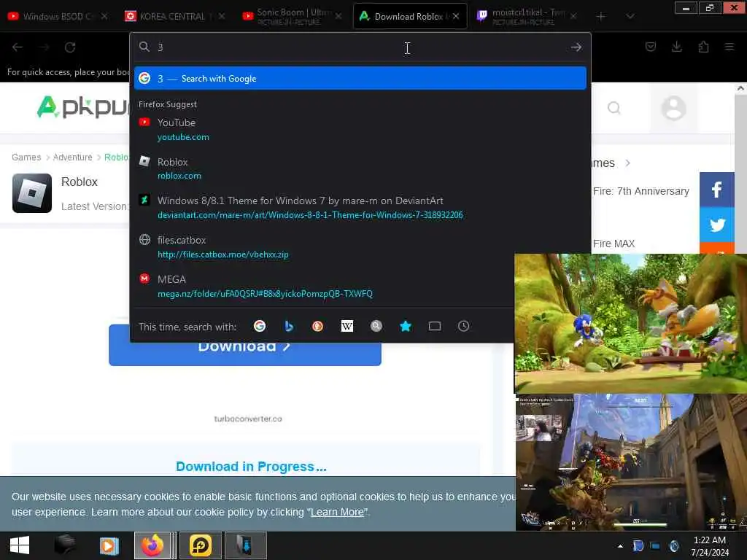The height and width of the screenshot is (560, 747).
Task: Pick the grey magnifier search engine icon
Action: [x=376, y=326]
